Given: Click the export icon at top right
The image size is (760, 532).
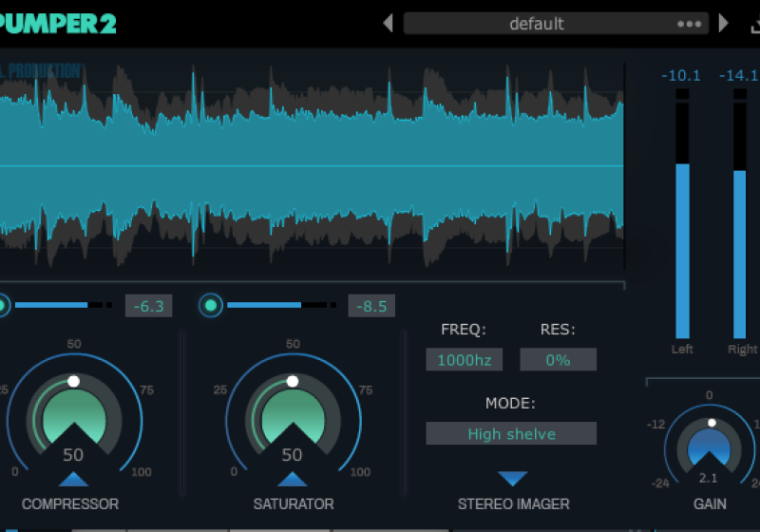Looking at the screenshot, I should pos(755,24).
